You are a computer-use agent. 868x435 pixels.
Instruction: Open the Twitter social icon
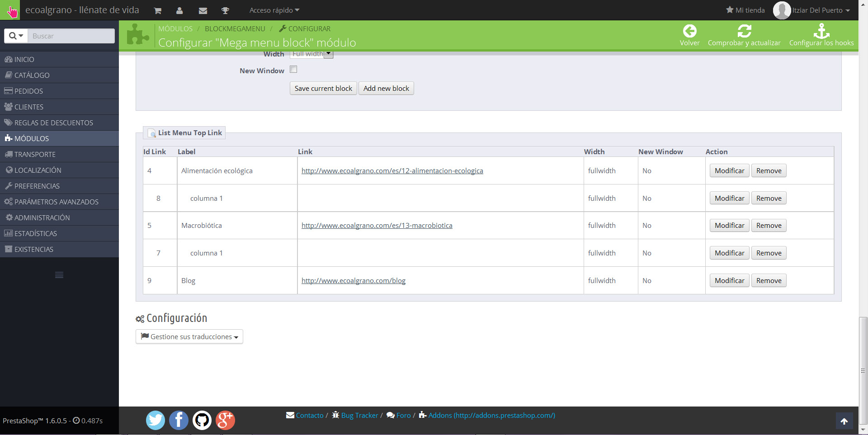point(156,420)
